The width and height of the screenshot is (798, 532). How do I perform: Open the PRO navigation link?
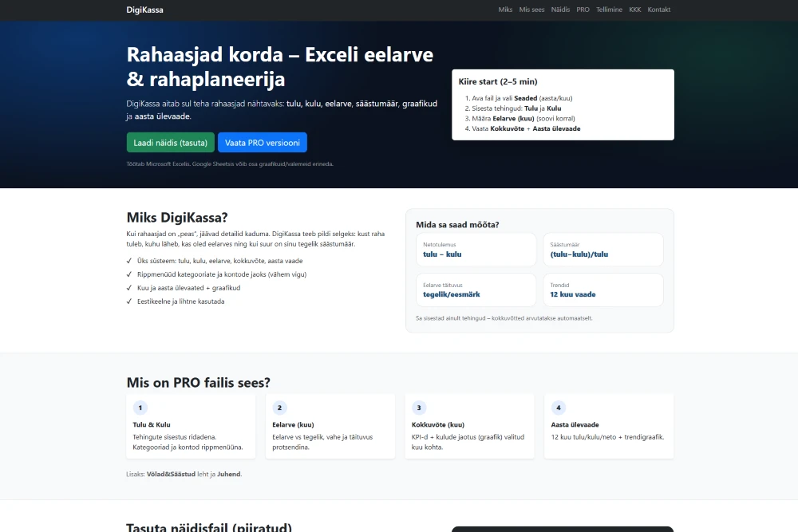583,10
